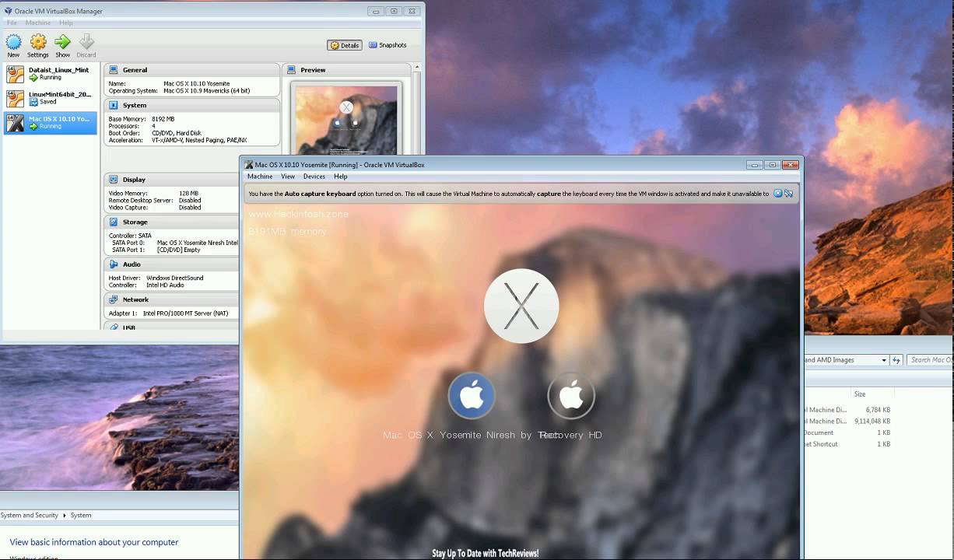The image size is (954, 560).
Task: Click the large X Yosemite logo
Action: click(521, 306)
